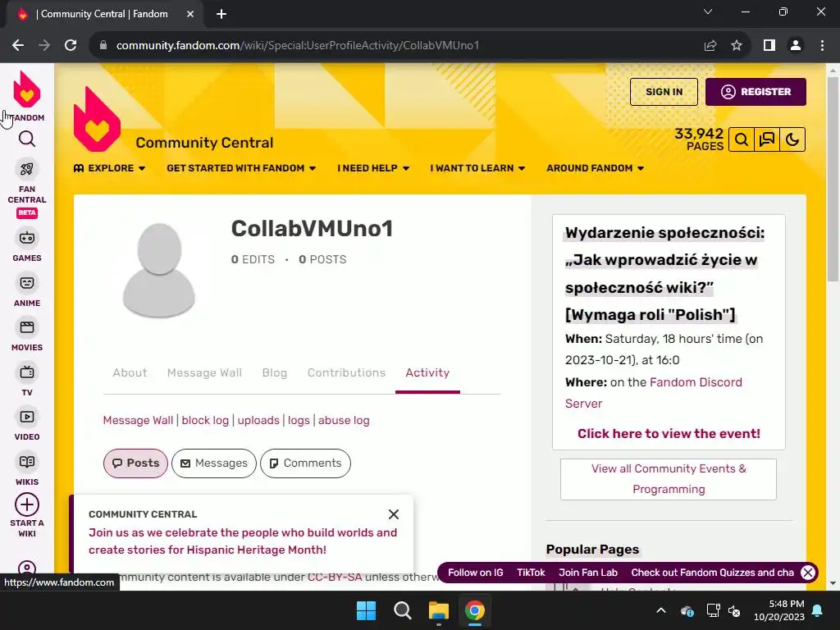Image resolution: width=840 pixels, height=630 pixels.
Task: Expand the Explore dropdown menu
Action: [110, 168]
